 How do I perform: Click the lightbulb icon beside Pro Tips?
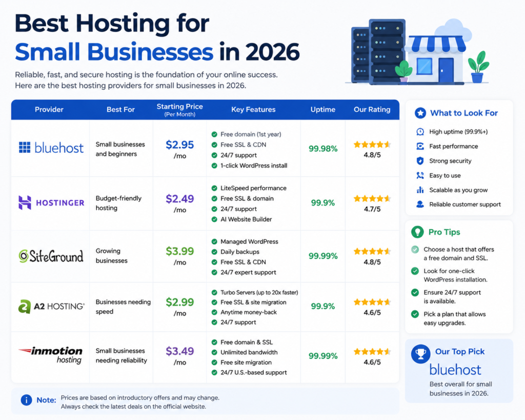pos(417,232)
